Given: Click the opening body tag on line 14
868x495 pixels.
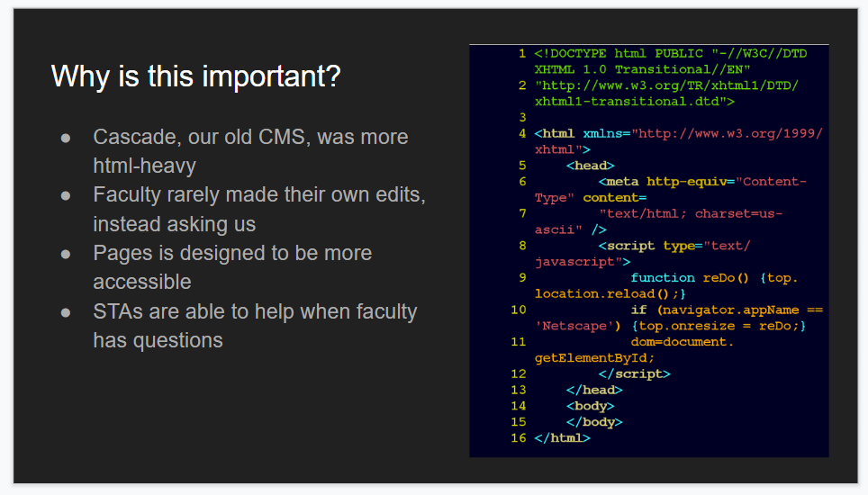Looking at the screenshot, I should point(590,406).
